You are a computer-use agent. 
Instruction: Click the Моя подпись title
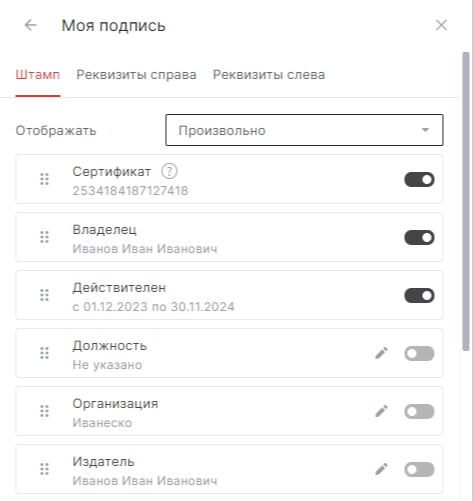click(114, 26)
